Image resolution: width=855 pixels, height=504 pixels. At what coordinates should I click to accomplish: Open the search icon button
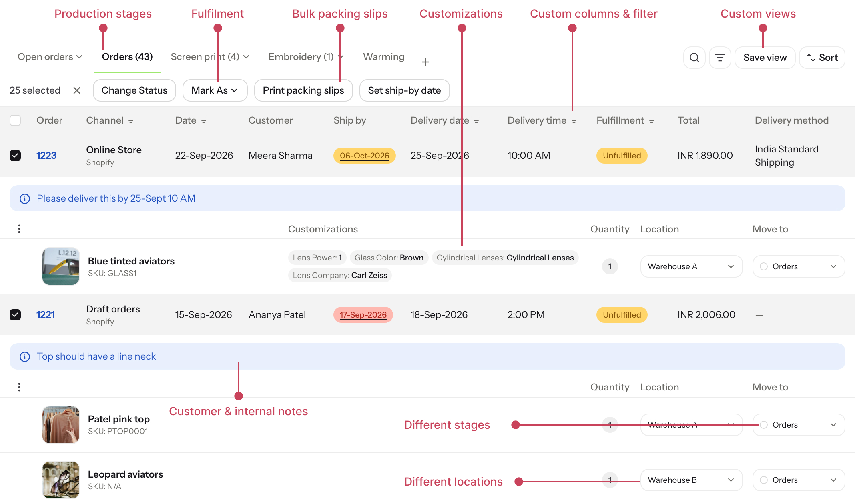[694, 58]
